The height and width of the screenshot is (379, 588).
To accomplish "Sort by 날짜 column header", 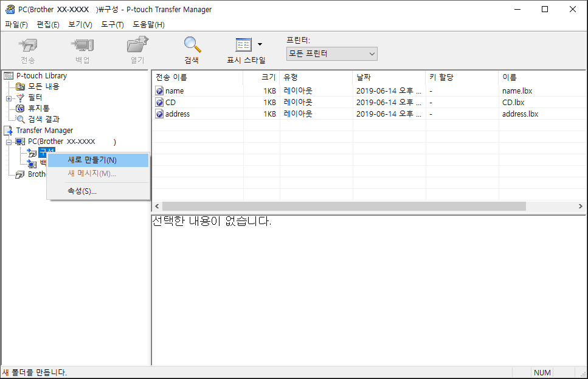I will (389, 77).
